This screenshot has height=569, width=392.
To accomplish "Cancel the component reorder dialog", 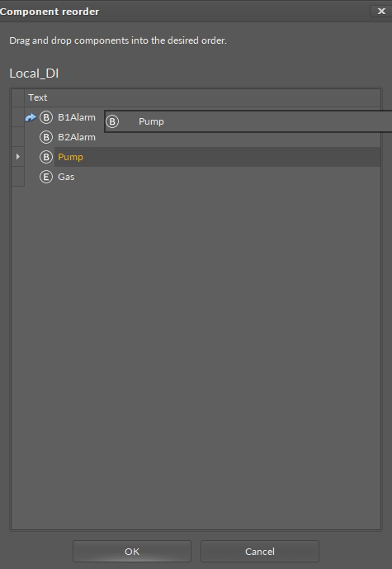I will pyautogui.click(x=260, y=551).
